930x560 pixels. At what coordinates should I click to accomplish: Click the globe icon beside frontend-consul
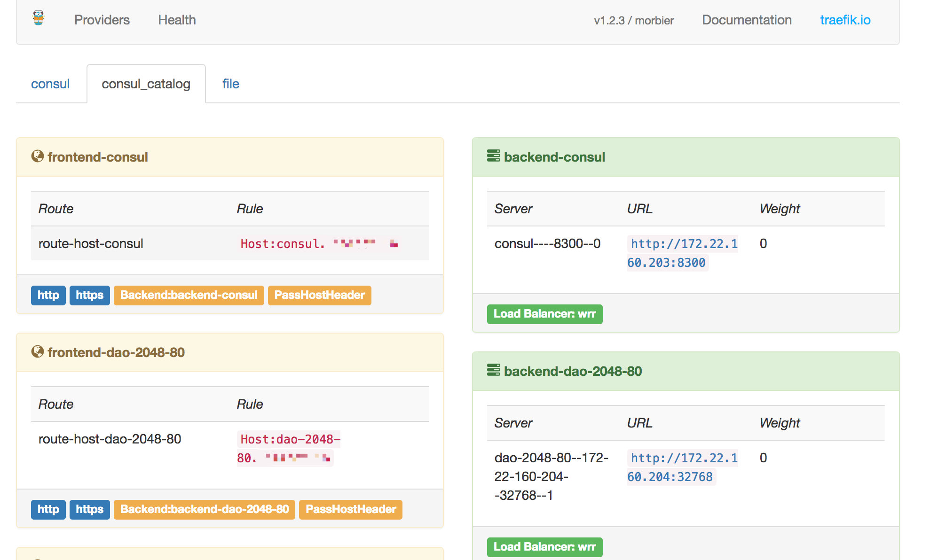pos(38,156)
